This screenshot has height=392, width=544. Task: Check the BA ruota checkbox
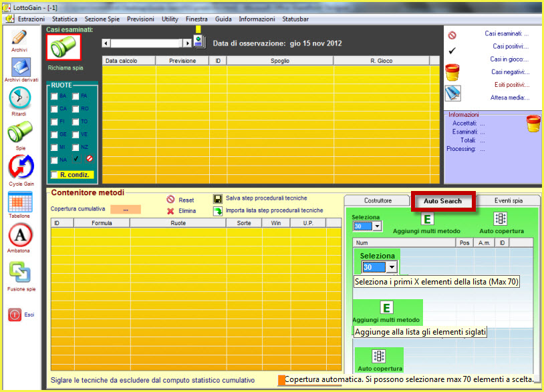click(x=54, y=96)
